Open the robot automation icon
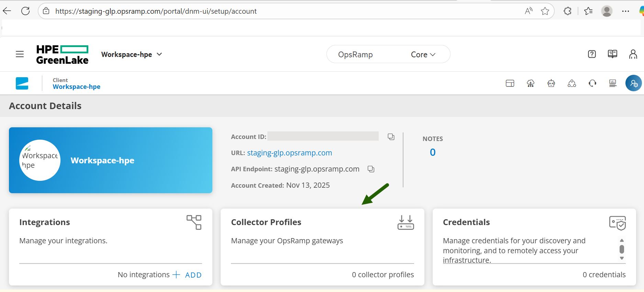 (x=551, y=83)
